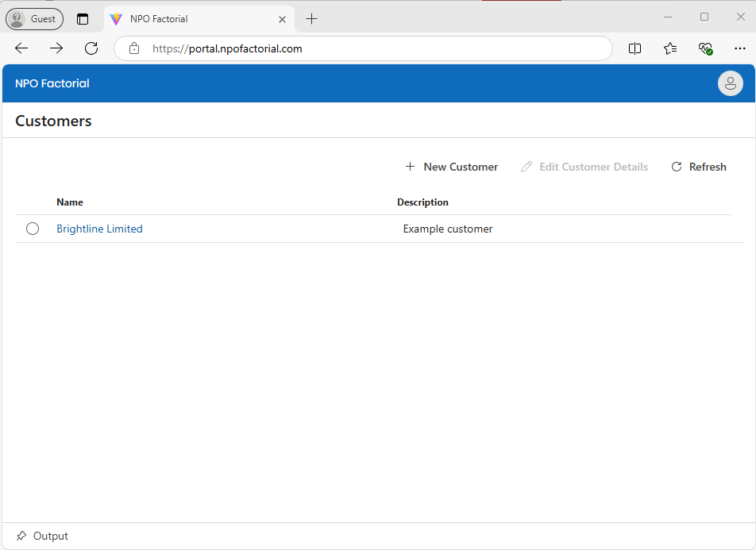Open the Brightline Limited customer link
Screen dimensions: 756x550
99,229
